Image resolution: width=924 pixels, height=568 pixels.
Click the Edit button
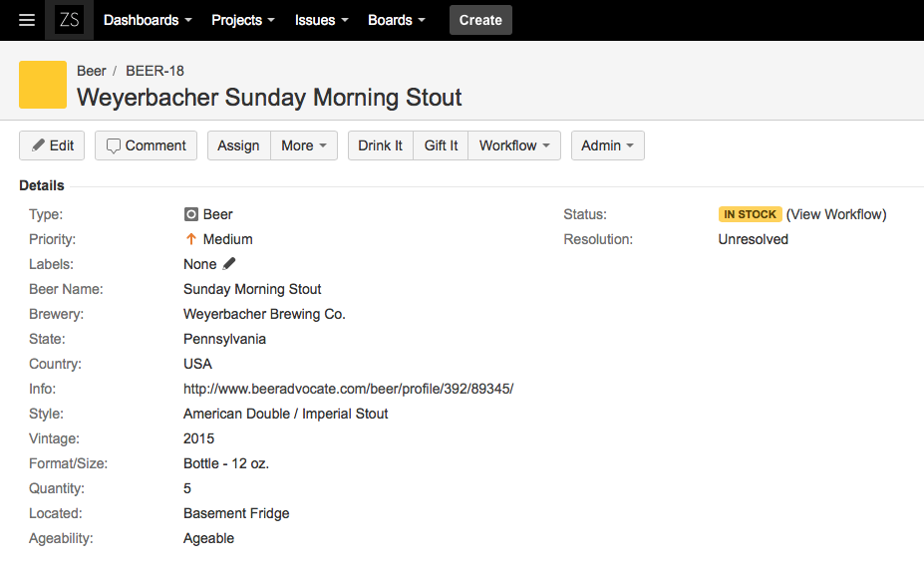pos(52,145)
